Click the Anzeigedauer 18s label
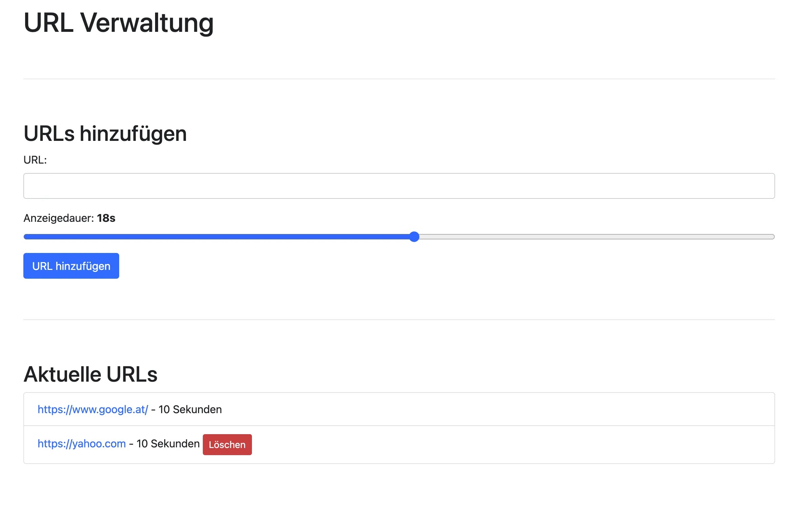 pos(69,219)
